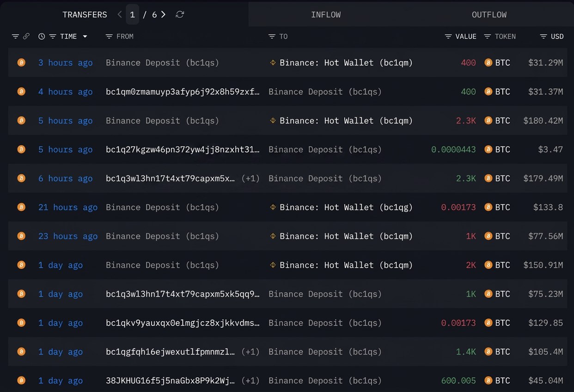The width and height of the screenshot is (574, 392).
Task: Click BTC token icon in $150.91M row
Action: coord(488,265)
